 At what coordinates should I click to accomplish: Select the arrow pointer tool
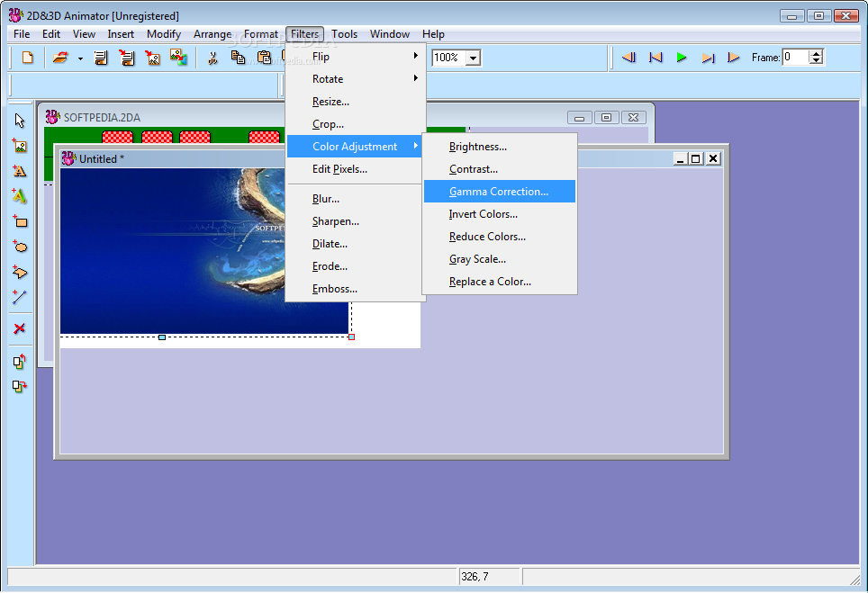click(20, 121)
